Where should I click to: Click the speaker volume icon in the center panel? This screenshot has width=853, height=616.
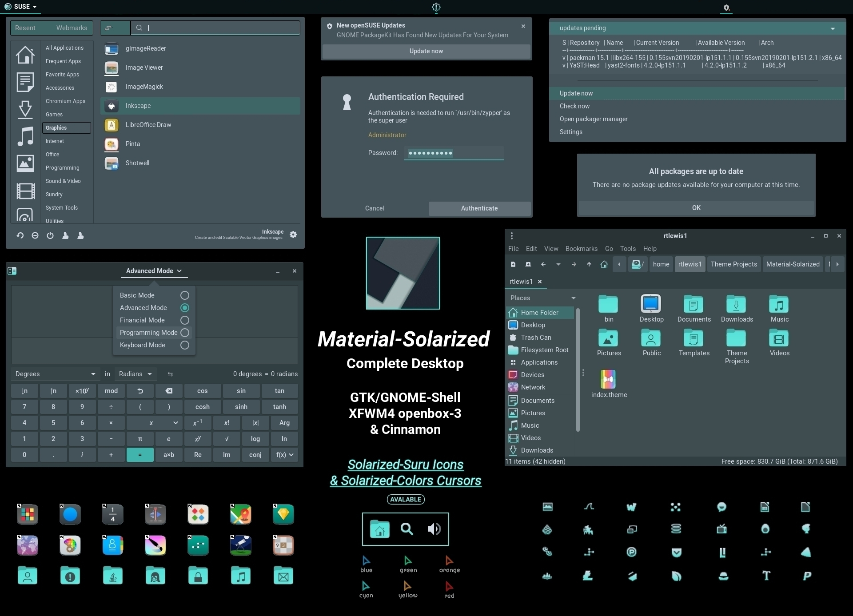click(434, 529)
